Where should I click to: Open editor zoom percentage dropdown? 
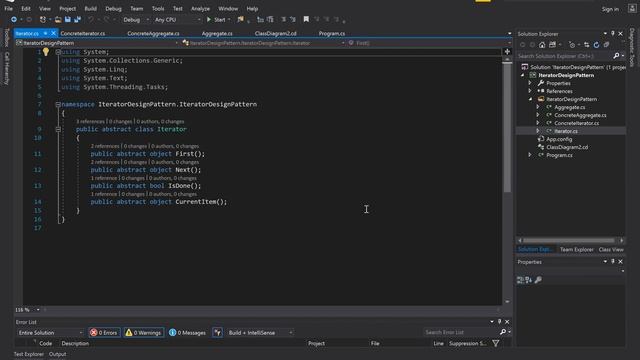click(27, 310)
